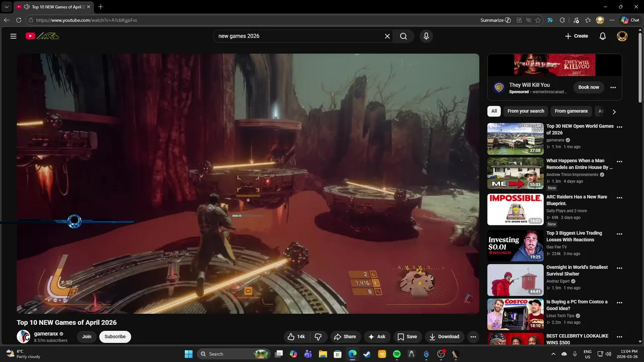Open the YouTube notifications bell
Viewport: 644px width, 362px height.
point(603,36)
